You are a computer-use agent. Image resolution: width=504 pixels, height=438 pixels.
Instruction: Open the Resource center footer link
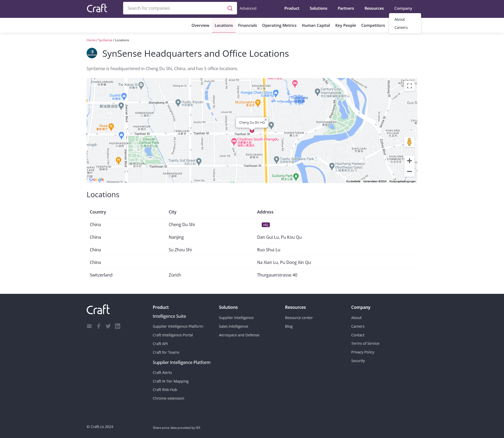click(x=299, y=318)
